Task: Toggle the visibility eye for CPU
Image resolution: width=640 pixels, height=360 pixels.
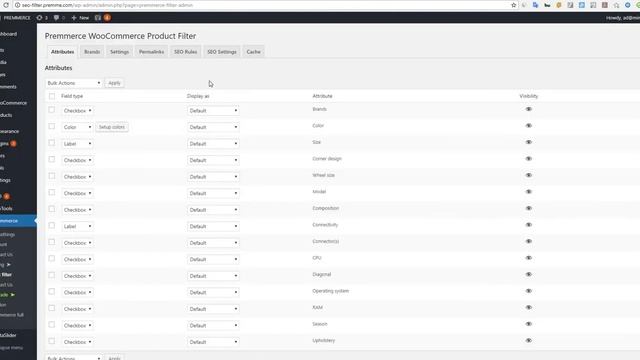Action: (x=529, y=258)
